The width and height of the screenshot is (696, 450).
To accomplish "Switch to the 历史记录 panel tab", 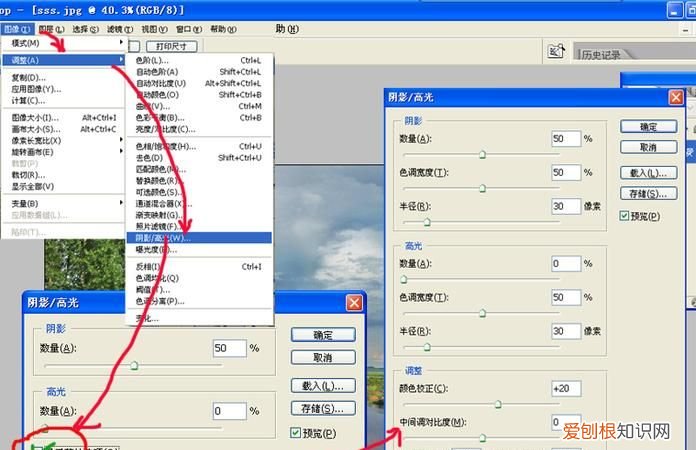I will [x=601, y=55].
